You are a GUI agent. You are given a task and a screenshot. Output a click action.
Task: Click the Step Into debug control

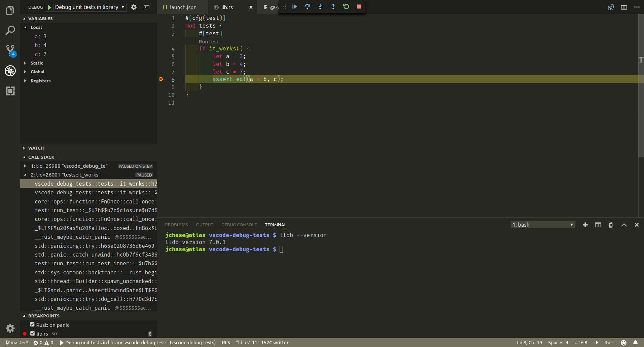(x=320, y=6)
